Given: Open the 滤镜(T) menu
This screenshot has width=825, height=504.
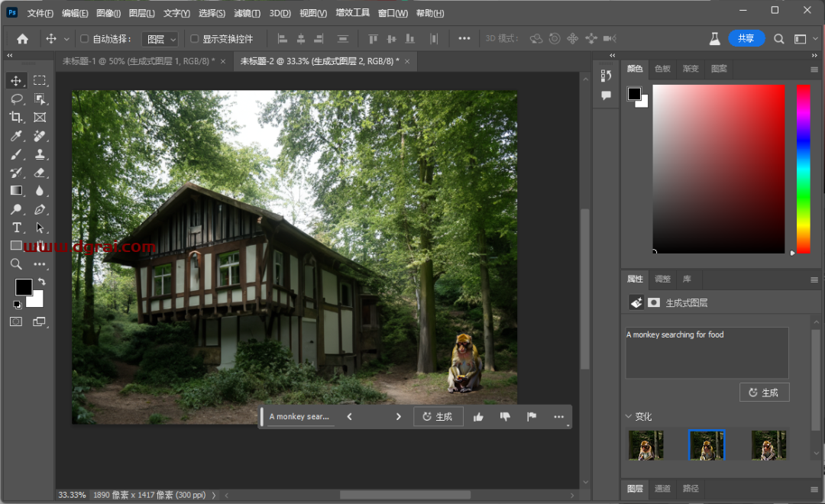Looking at the screenshot, I should (x=247, y=13).
